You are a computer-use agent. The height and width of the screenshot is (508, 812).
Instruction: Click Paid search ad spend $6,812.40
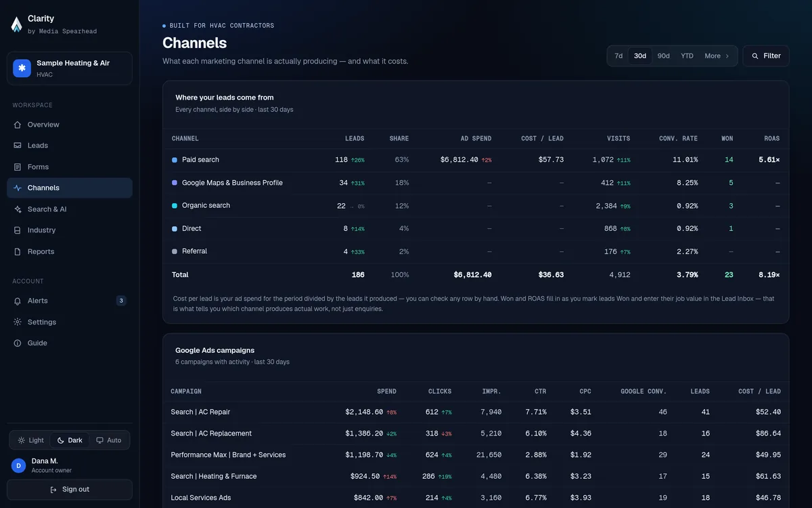click(459, 160)
